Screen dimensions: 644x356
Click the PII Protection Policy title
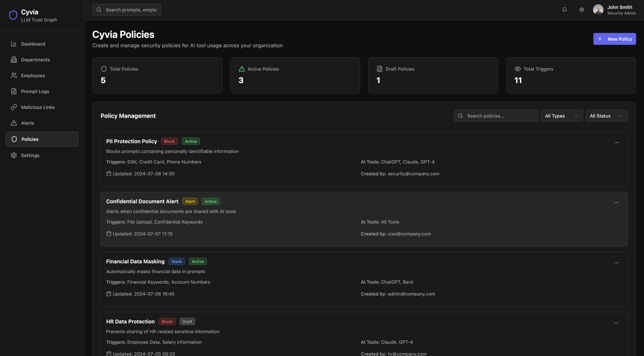(x=131, y=141)
